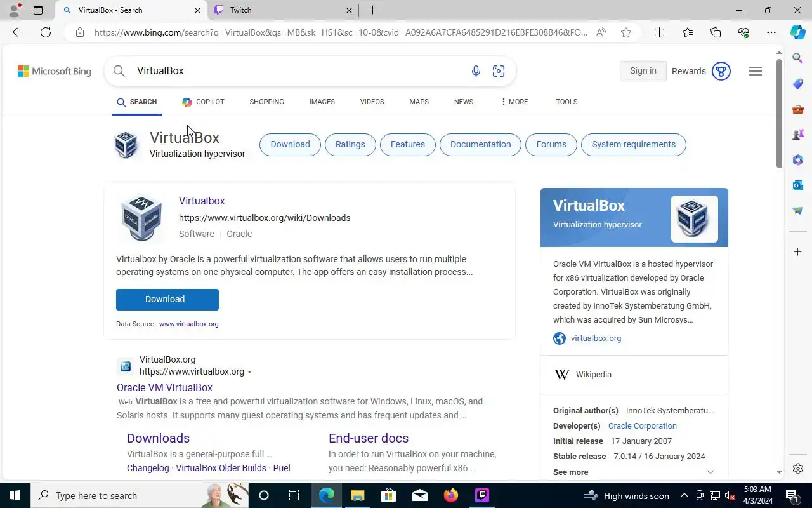Viewport: 812px width, 508px height.
Task: Open sidebar Outlook icon
Action: tap(798, 185)
